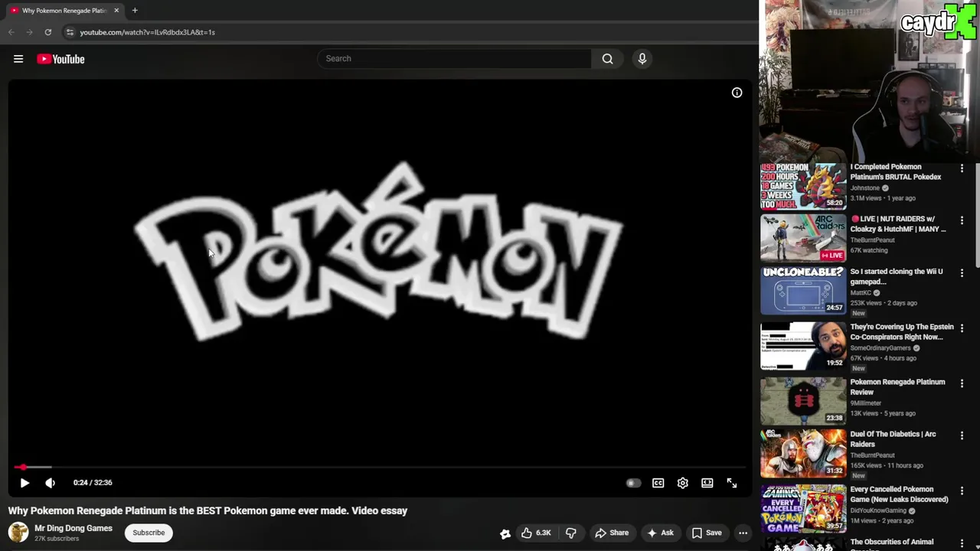Image resolution: width=980 pixels, height=551 pixels.
Task: Subscribe to Mr Ding Dong Games
Action: click(x=149, y=533)
